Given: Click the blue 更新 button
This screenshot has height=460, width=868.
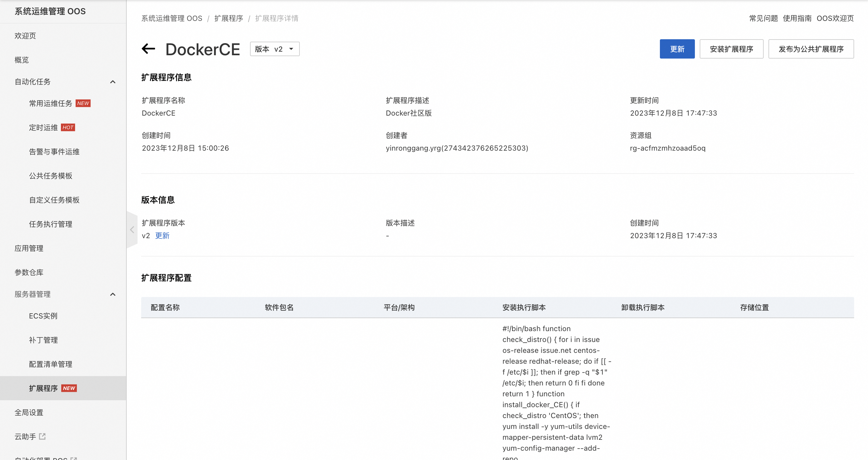Looking at the screenshot, I should pos(677,49).
